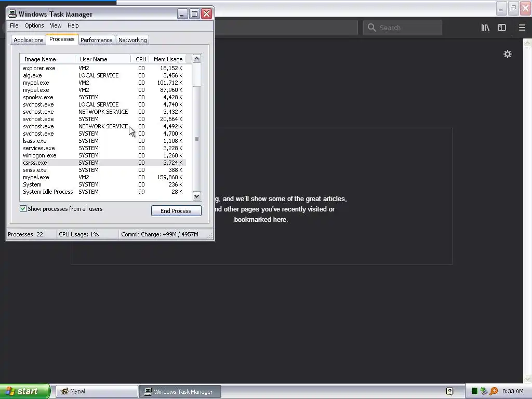Click Mypal page scrollbar up arrow
The width and height of the screenshot is (532, 399).
point(527,43)
